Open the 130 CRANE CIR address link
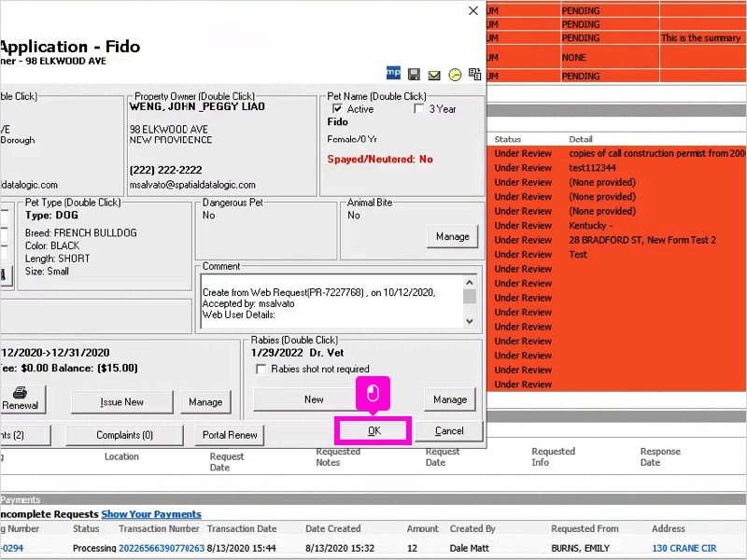 (x=684, y=548)
